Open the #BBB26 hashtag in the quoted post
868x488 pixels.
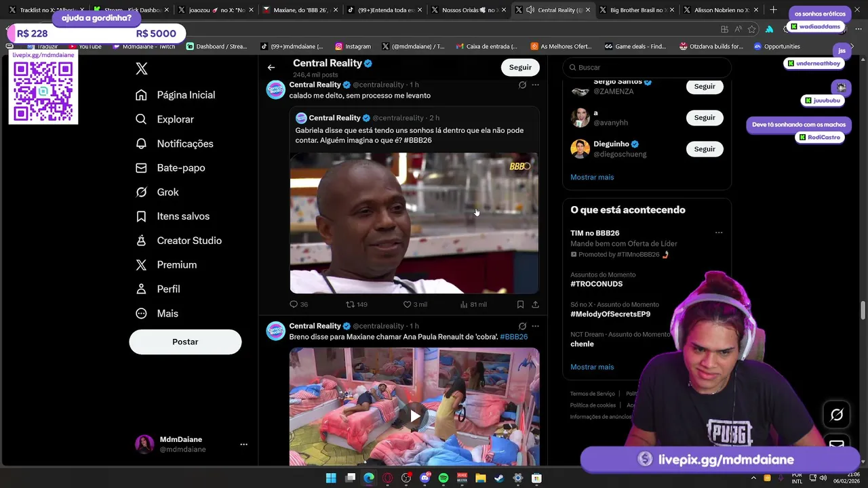click(418, 140)
